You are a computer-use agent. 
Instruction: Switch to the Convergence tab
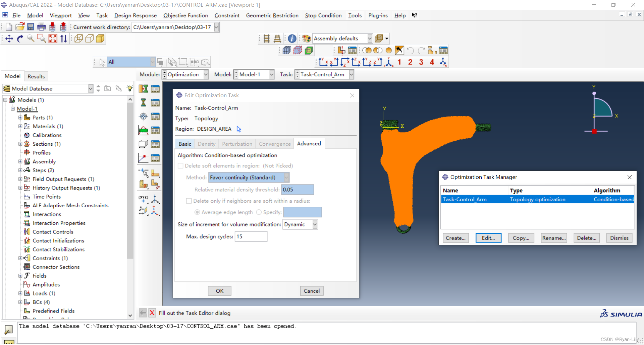(x=275, y=144)
